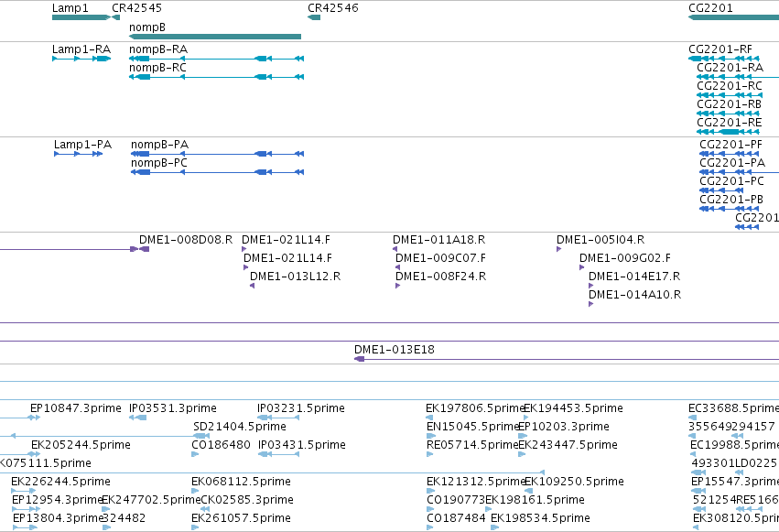
Task: Select the EP13804.3prime EST
Action: click(58, 518)
